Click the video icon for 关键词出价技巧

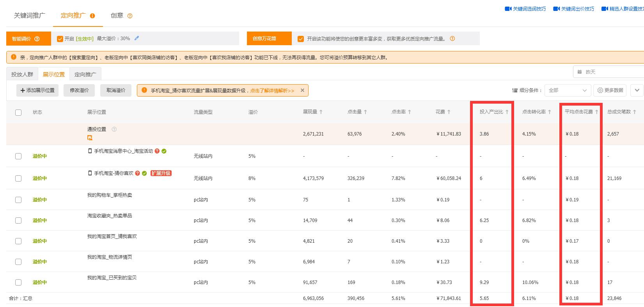tap(557, 9)
